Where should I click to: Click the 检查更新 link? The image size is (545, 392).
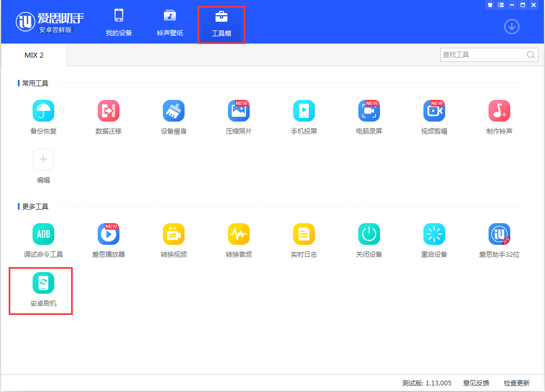click(x=516, y=383)
